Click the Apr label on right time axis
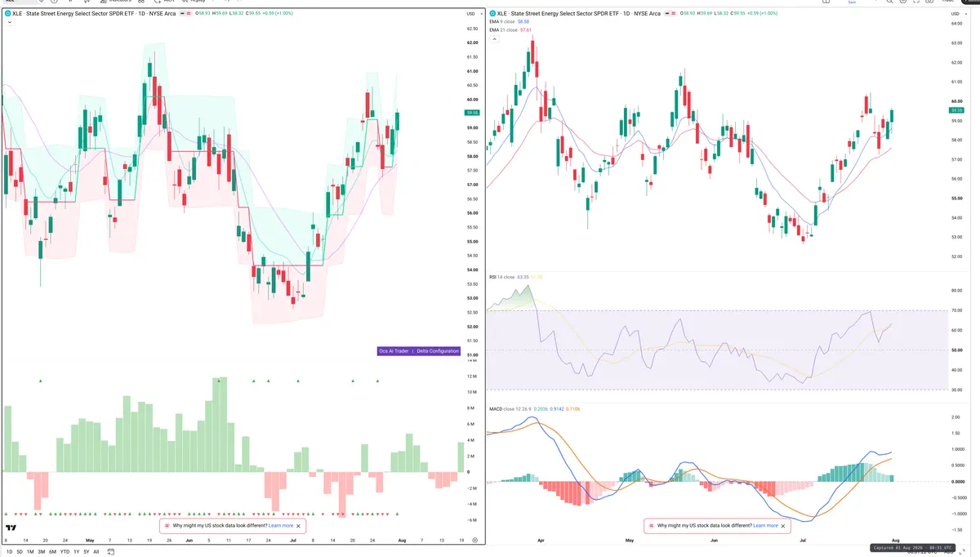The width and height of the screenshot is (980, 557). pos(540,540)
